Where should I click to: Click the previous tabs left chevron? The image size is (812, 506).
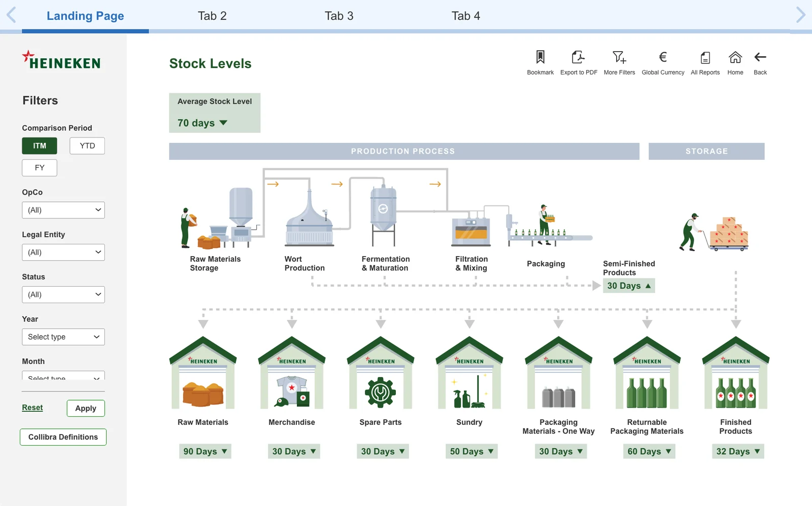click(x=11, y=15)
